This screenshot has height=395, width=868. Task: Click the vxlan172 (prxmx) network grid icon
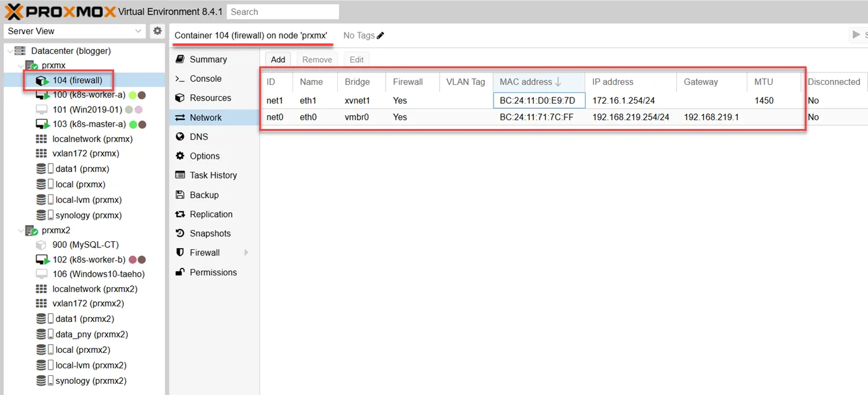[42, 153]
